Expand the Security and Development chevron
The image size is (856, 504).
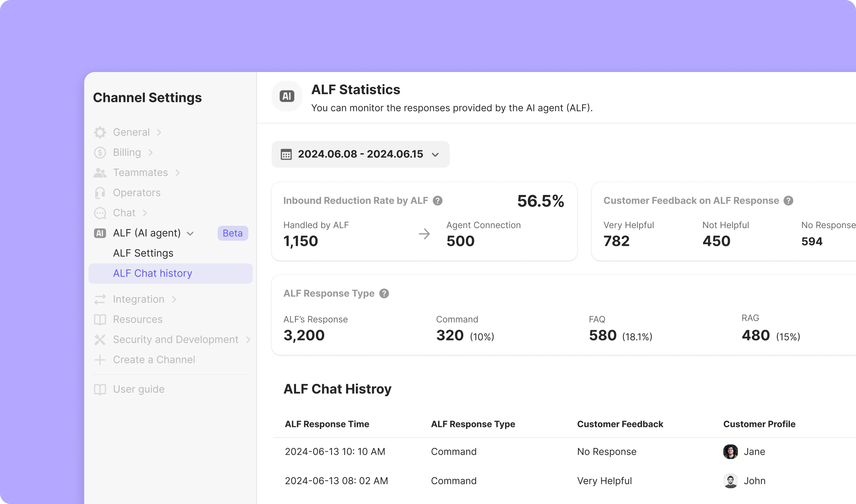(248, 340)
